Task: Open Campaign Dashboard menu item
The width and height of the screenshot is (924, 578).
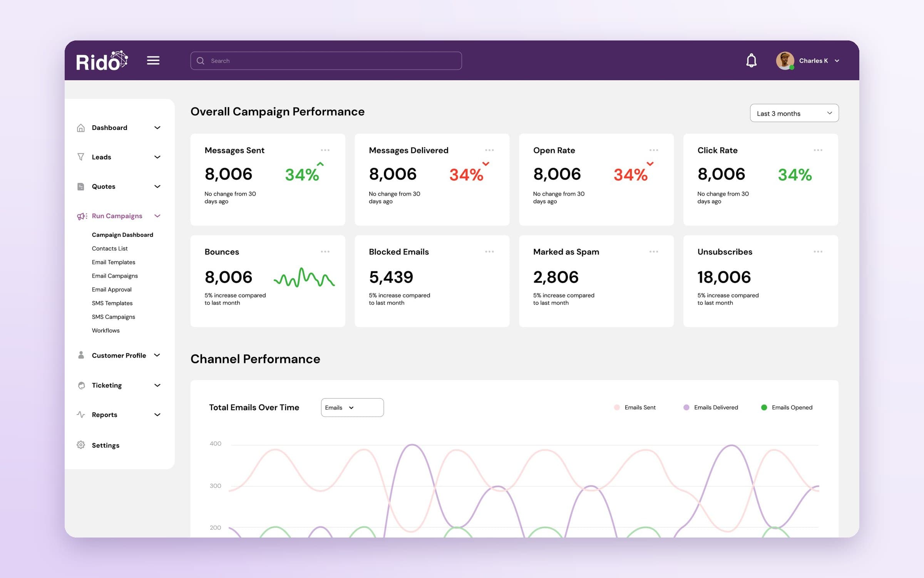Action: tap(122, 235)
